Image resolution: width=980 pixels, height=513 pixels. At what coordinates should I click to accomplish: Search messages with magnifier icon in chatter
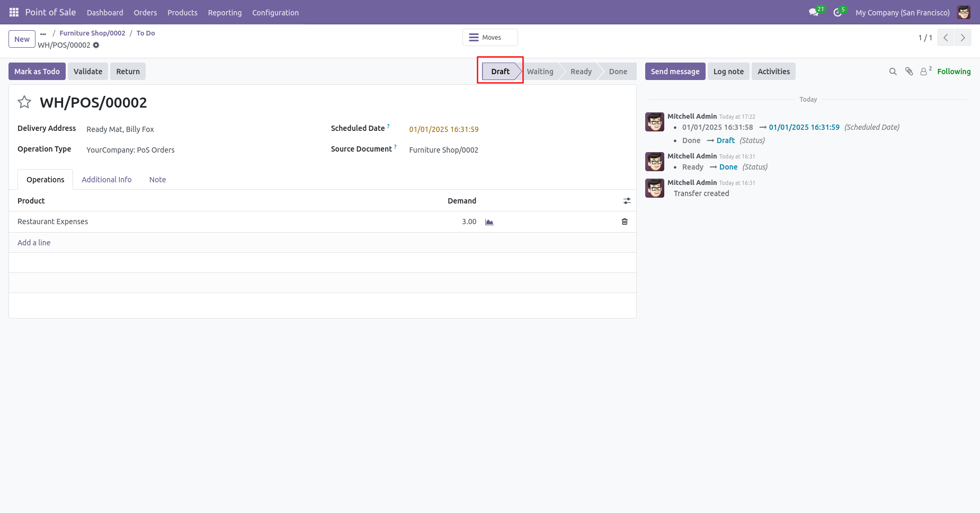pos(893,72)
